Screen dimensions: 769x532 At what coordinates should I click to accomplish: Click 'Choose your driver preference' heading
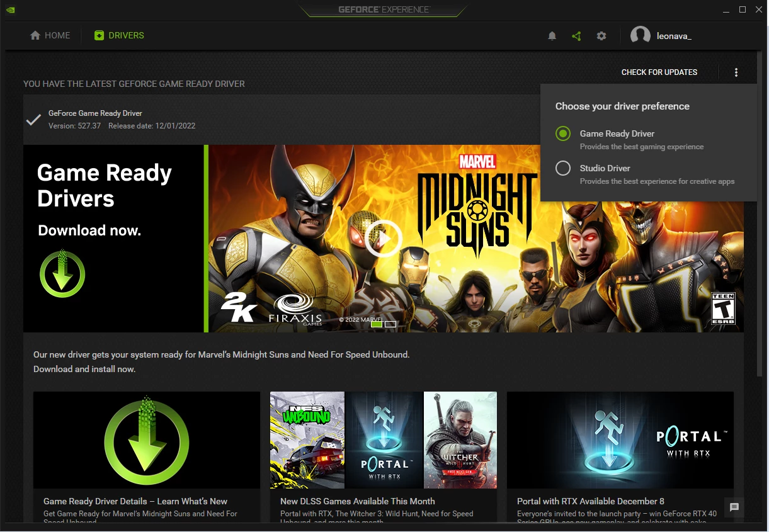(x=622, y=106)
